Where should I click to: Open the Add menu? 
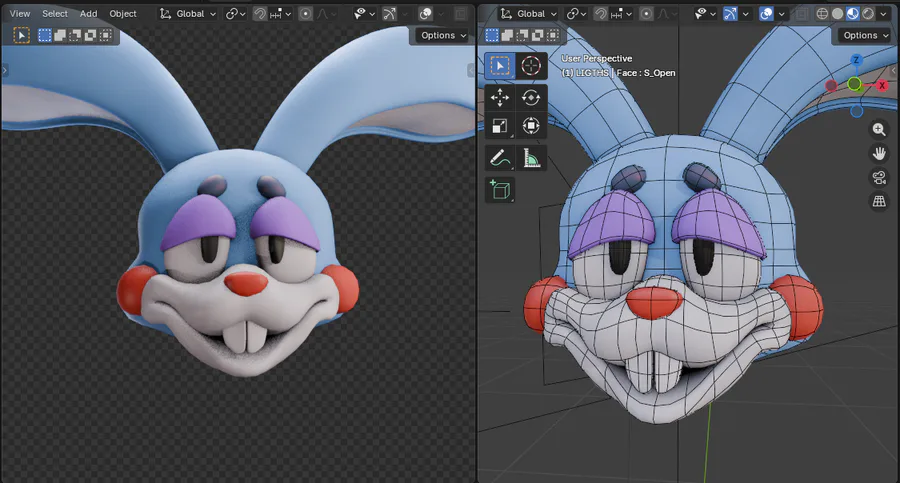[89, 14]
